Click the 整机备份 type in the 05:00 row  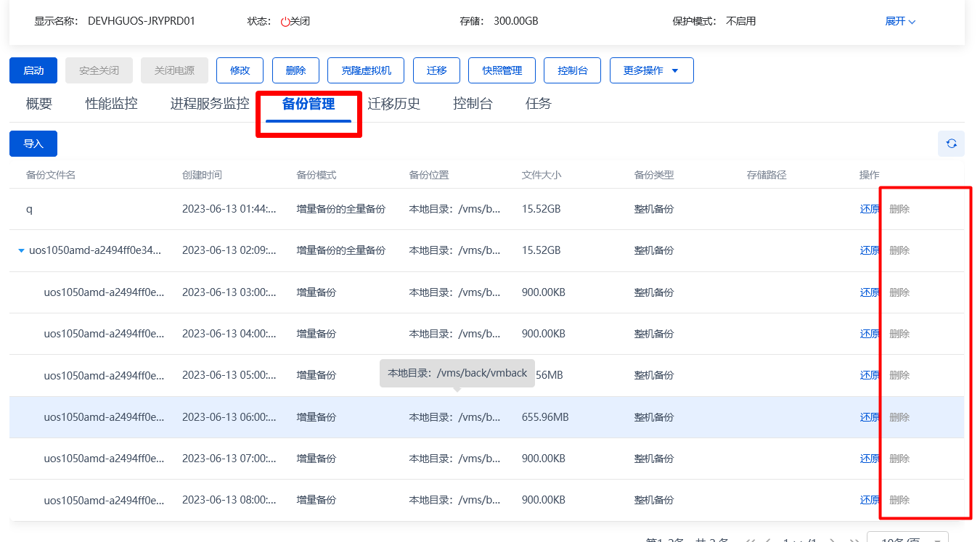pos(654,375)
